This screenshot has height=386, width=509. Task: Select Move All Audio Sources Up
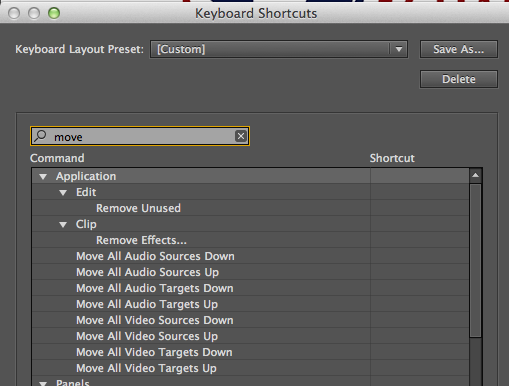pos(147,272)
